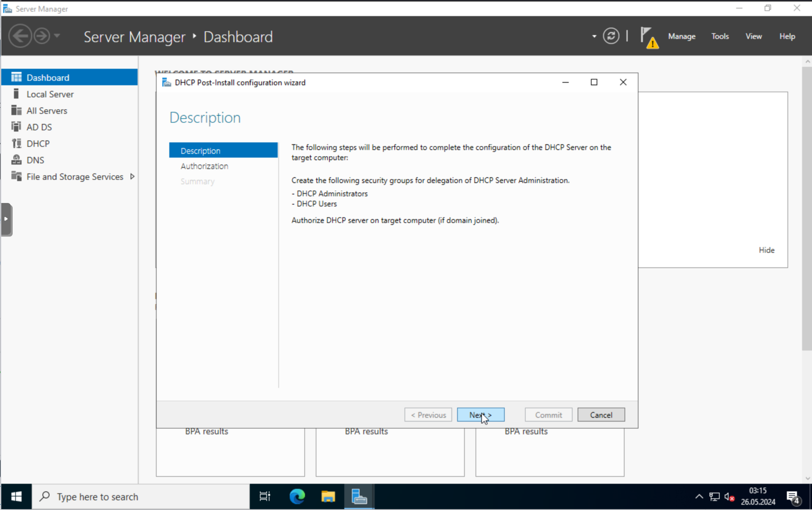Viewport: 812px width, 510px height.
Task: Open the Manage menu
Action: tap(681, 36)
